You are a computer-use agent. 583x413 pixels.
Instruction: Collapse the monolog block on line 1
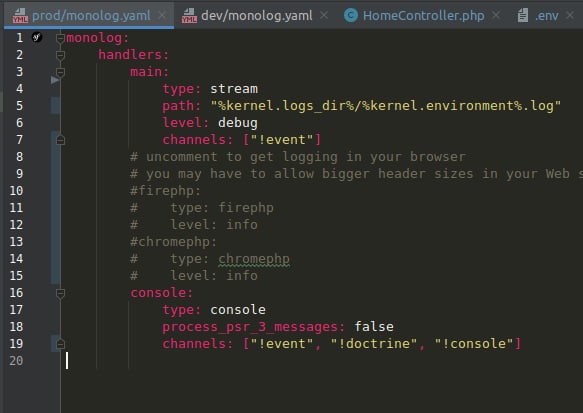(x=60, y=38)
